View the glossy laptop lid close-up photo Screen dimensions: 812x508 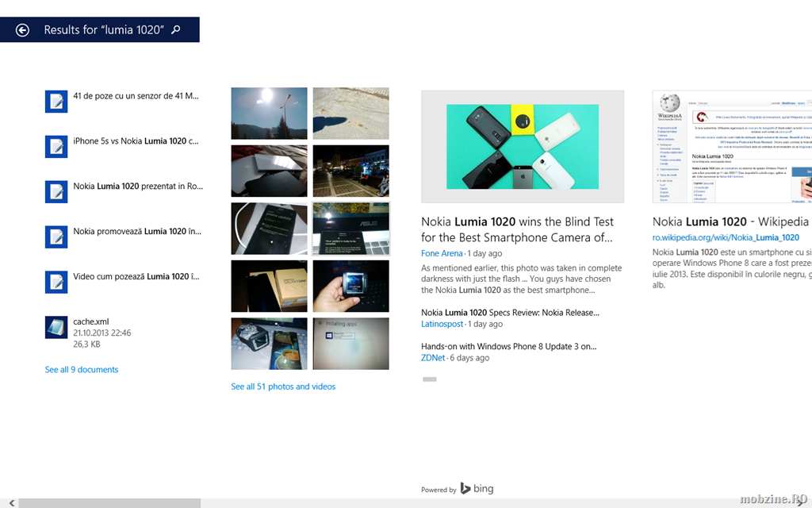pos(269,171)
